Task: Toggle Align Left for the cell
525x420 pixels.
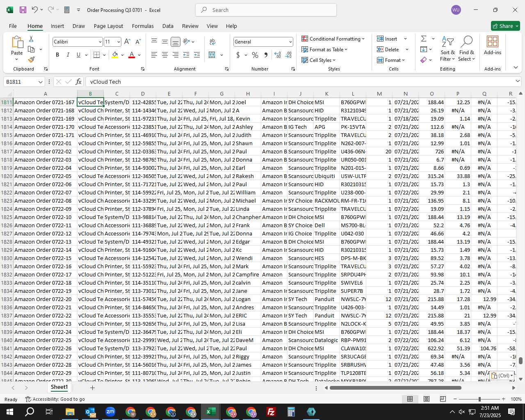Action: coord(154,55)
